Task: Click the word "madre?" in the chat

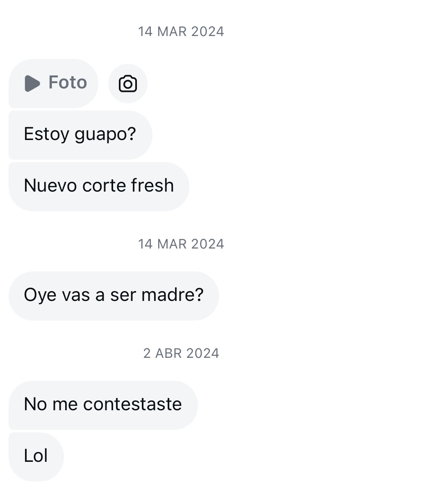Action: (172, 295)
